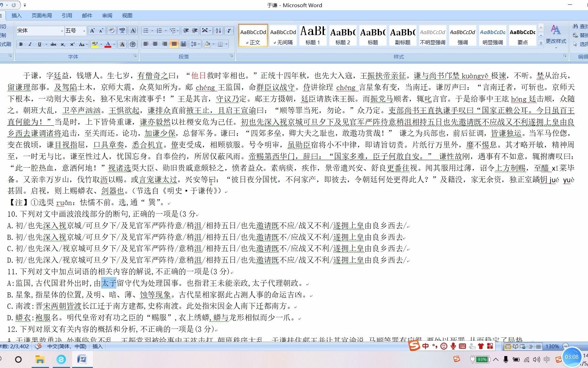Open the 插入 ribbon tab
The image size is (588, 368).
16,15
